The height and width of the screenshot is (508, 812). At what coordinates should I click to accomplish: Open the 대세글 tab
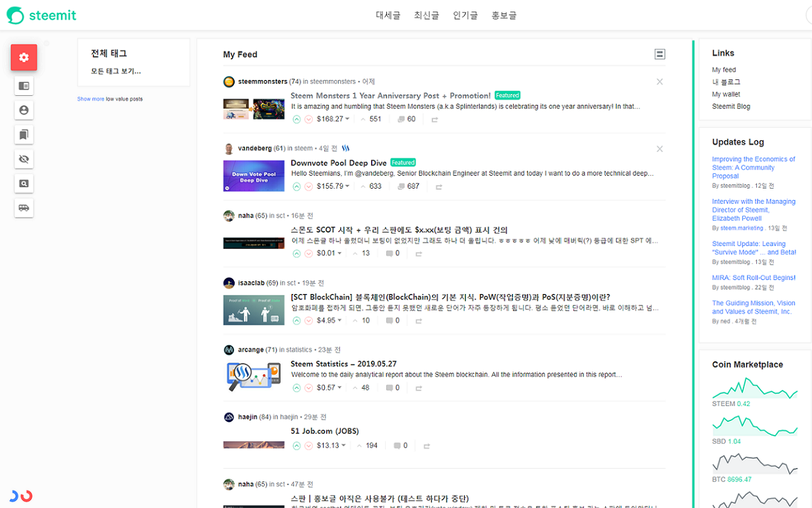tap(388, 15)
